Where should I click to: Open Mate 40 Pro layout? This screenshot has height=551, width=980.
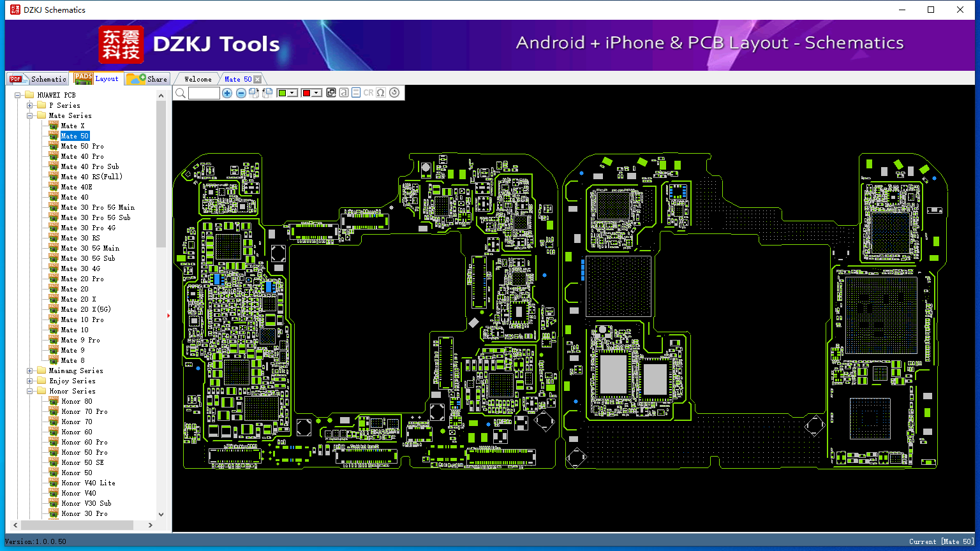click(82, 156)
